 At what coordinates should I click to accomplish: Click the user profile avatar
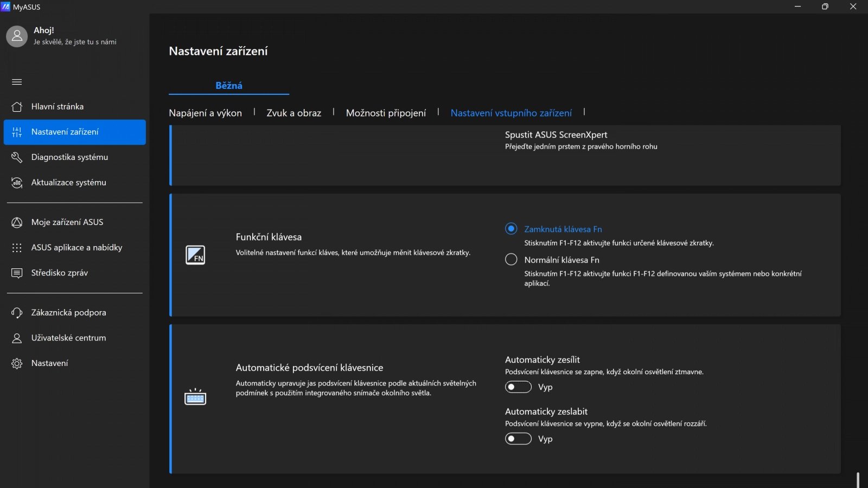pos(17,36)
